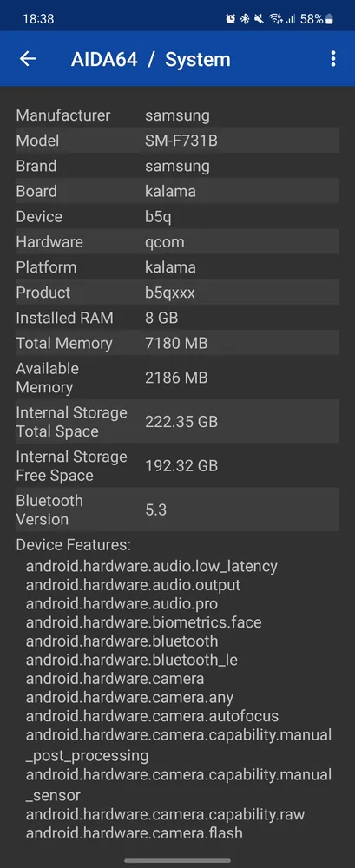This screenshot has width=355, height=868.
Task: Select Internal Storage Total Space row
Action: 177,422
